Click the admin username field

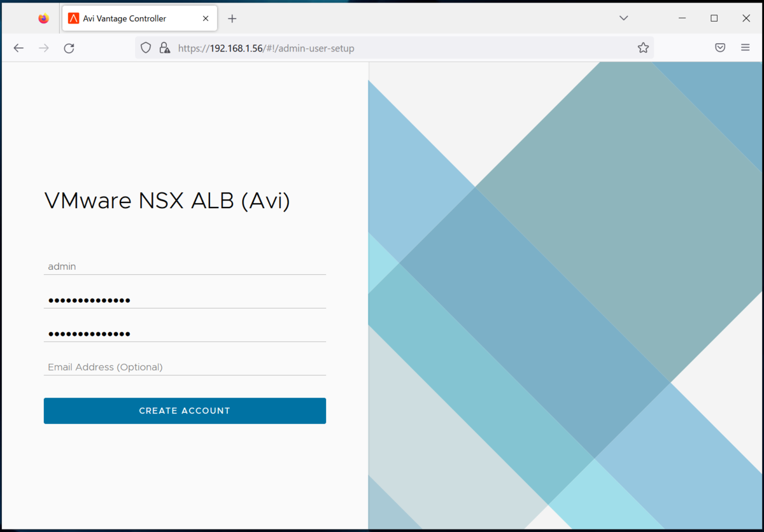coord(185,267)
